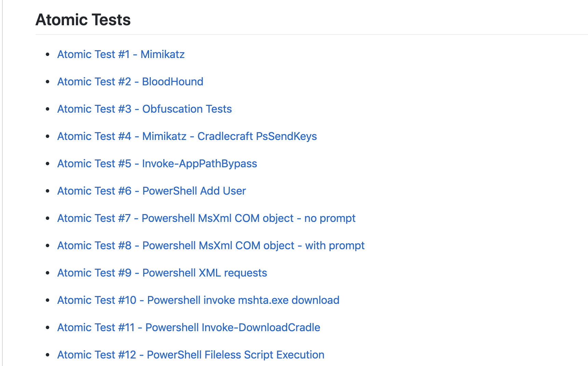Click the Atomic Tests heading
The height and width of the screenshot is (366, 588).
click(x=83, y=19)
